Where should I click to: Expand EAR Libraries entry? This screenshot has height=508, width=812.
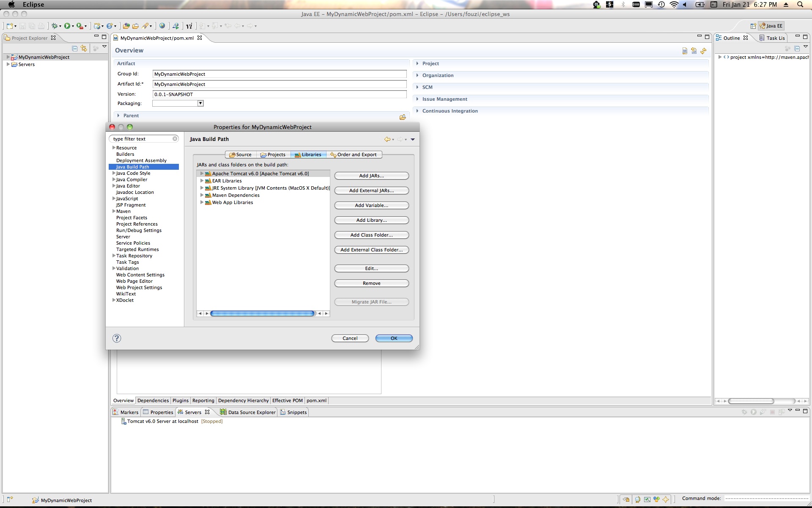coord(202,181)
